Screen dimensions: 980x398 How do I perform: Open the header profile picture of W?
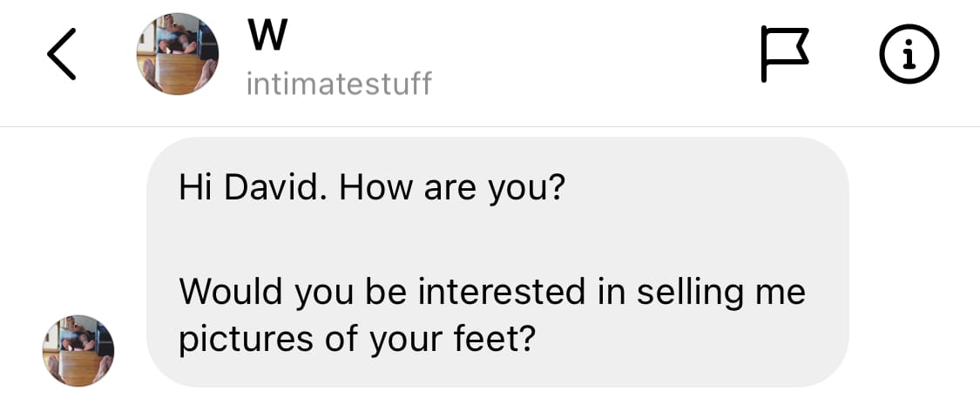(x=178, y=54)
